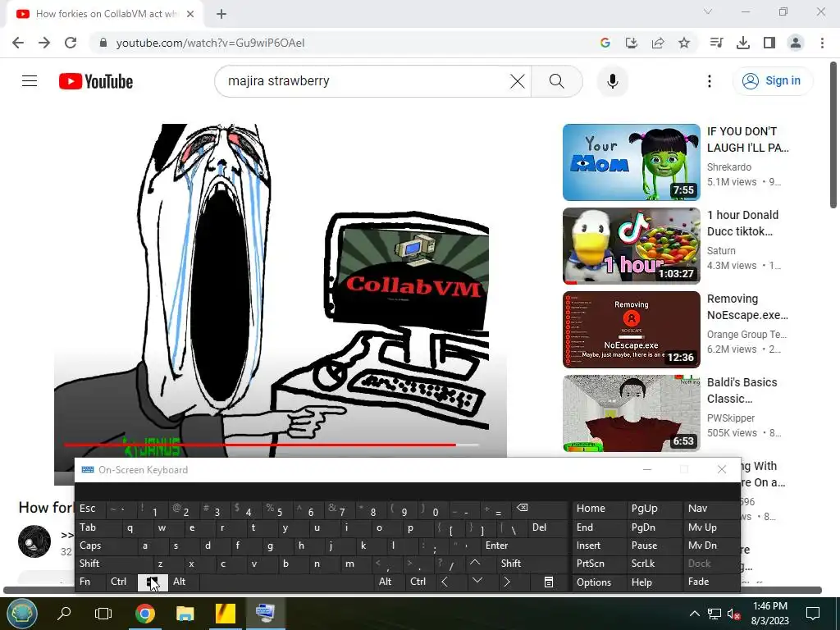Share this page via address bar icon
This screenshot has height=630, width=840.
pyautogui.click(x=658, y=43)
